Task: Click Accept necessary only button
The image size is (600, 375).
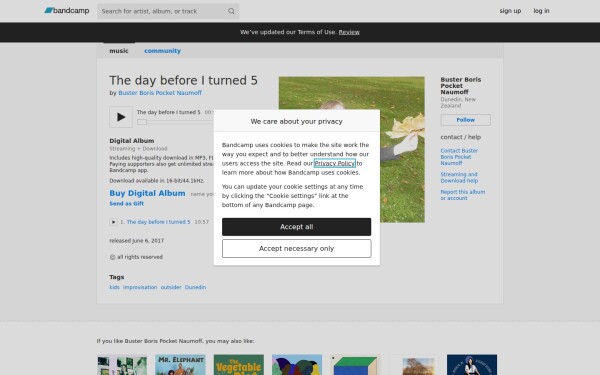Action: 297,249
